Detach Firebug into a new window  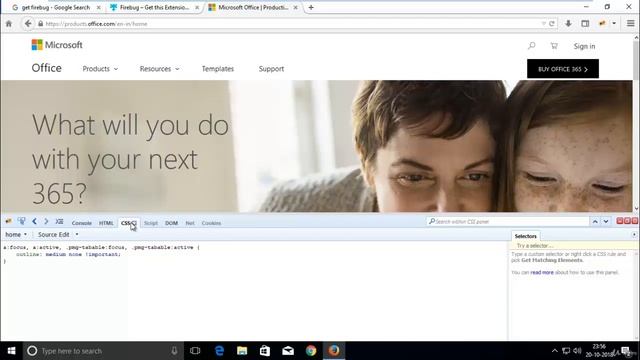tap(627, 221)
